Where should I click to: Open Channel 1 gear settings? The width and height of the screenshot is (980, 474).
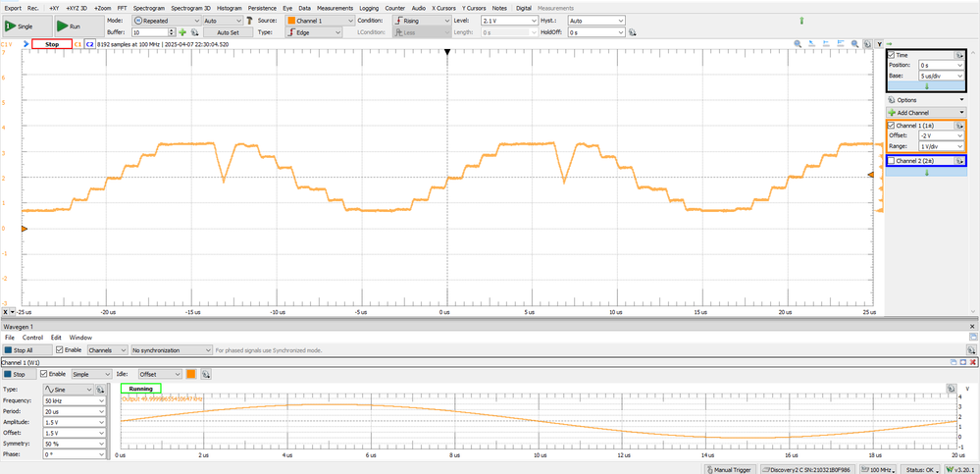pos(958,126)
